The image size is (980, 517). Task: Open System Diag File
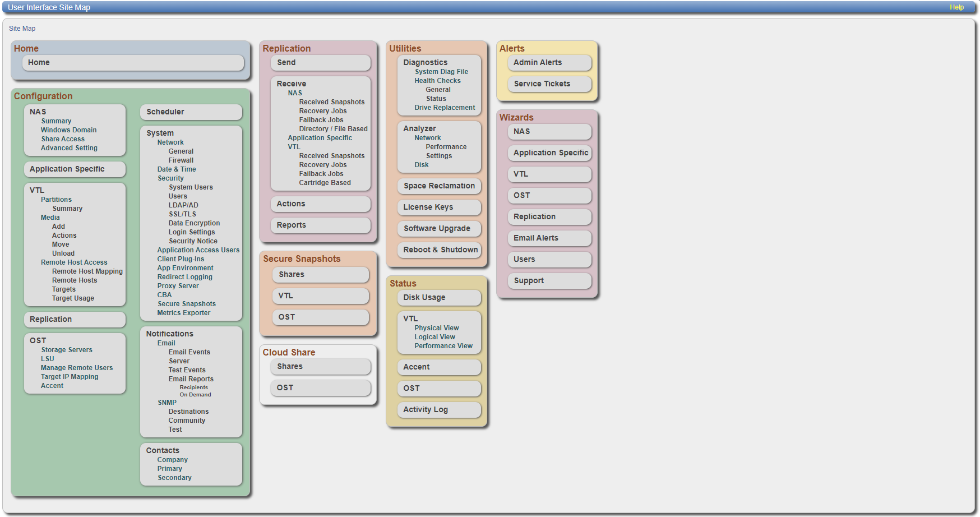(x=441, y=72)
